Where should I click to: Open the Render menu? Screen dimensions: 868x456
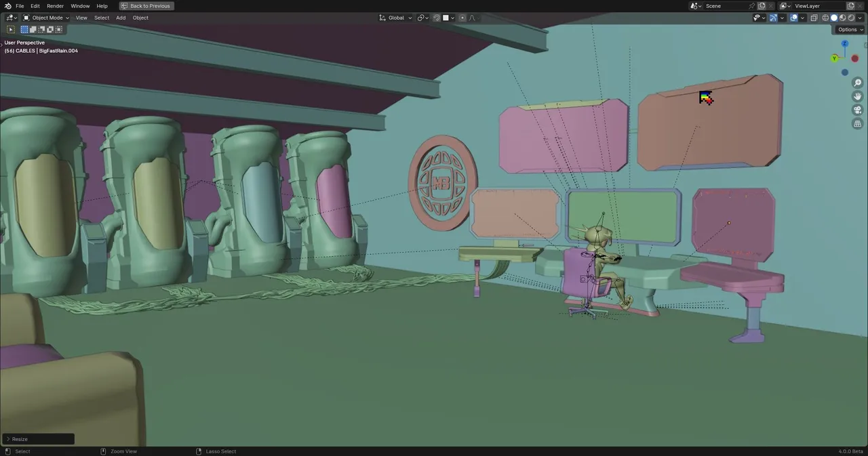(x=55, y=6)
